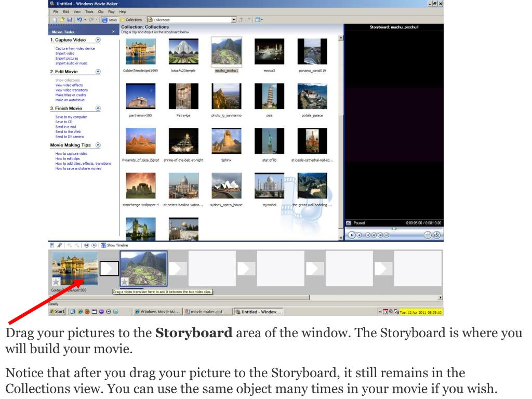Click Make an AutoMovie link
The image size is (532, 399).
[x=70, y=100]
